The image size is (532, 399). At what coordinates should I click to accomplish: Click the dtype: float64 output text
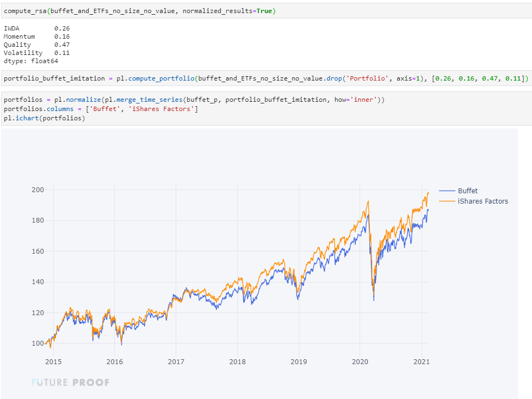[30, 62]
